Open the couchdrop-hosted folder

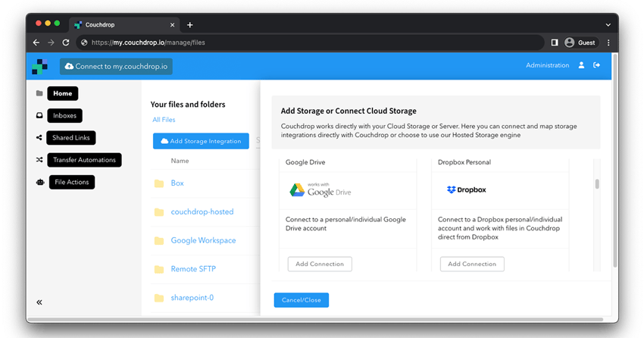click(202, 212)
